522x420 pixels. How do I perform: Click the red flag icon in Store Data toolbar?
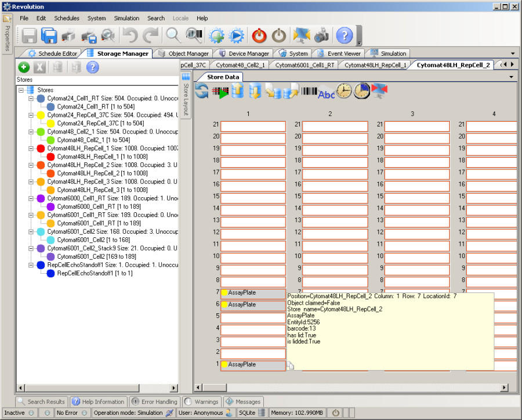pos(379,90)
